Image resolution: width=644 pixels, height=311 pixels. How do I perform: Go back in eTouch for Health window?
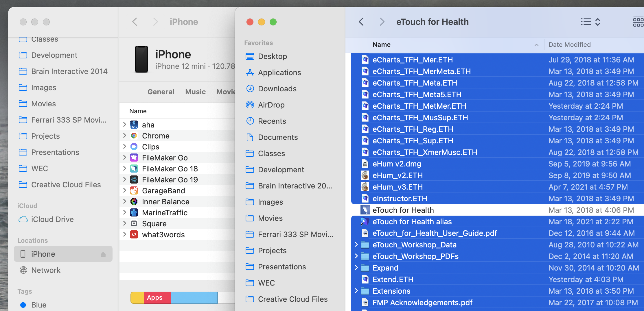click(x=361, y=22)
